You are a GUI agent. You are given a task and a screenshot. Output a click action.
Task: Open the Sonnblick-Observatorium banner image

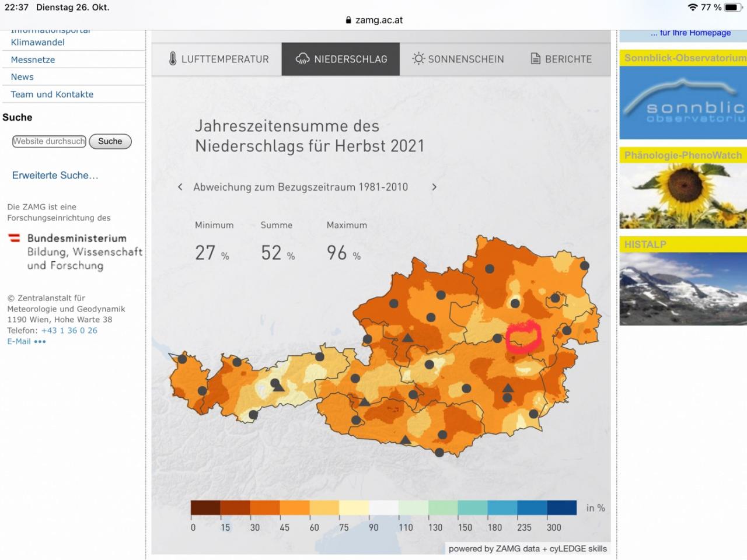point(683,102)
